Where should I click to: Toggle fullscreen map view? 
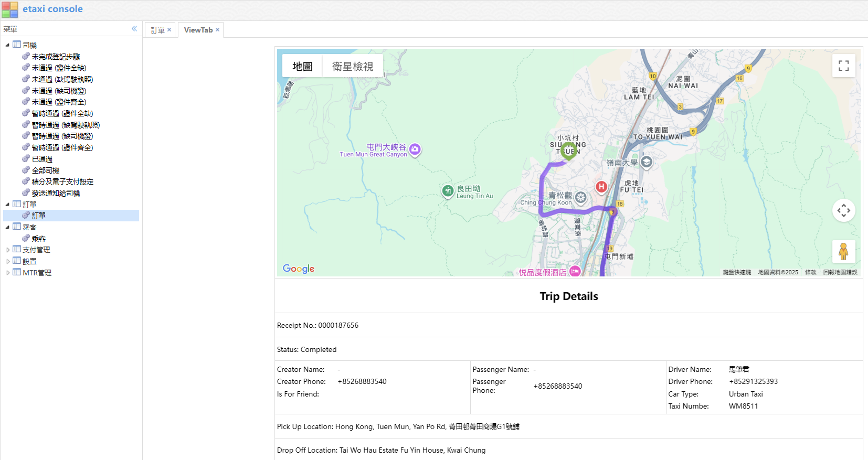click(843, 66)
